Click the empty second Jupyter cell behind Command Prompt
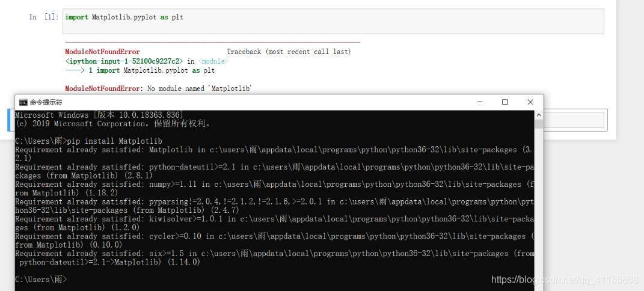Viewport: 644px width, 291px height. click(x=574, y=120)
